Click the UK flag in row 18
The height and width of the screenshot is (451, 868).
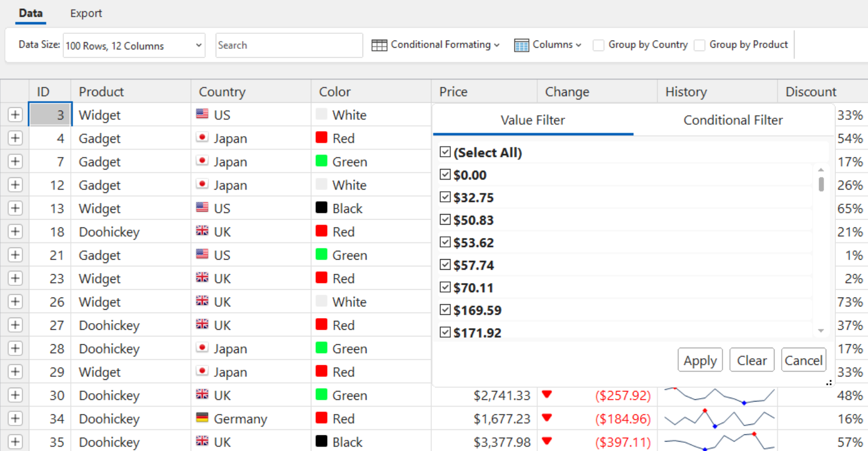tap(202, 231)
